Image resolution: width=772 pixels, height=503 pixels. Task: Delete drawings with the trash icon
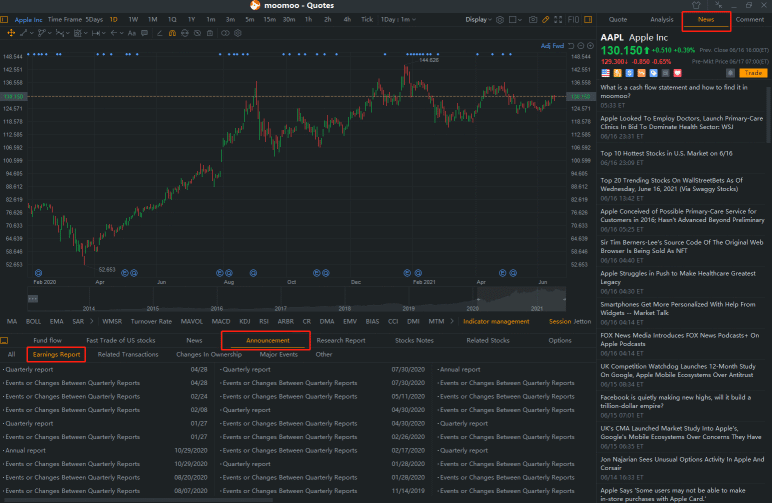pyautogui.click(x=210, y=33)
